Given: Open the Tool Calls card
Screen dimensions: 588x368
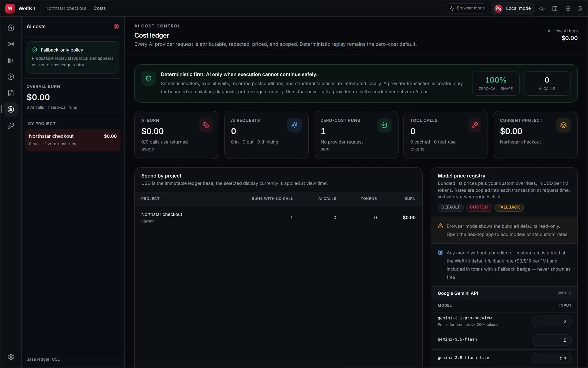Looking at the screenshot, I should [x=446, y=135].
